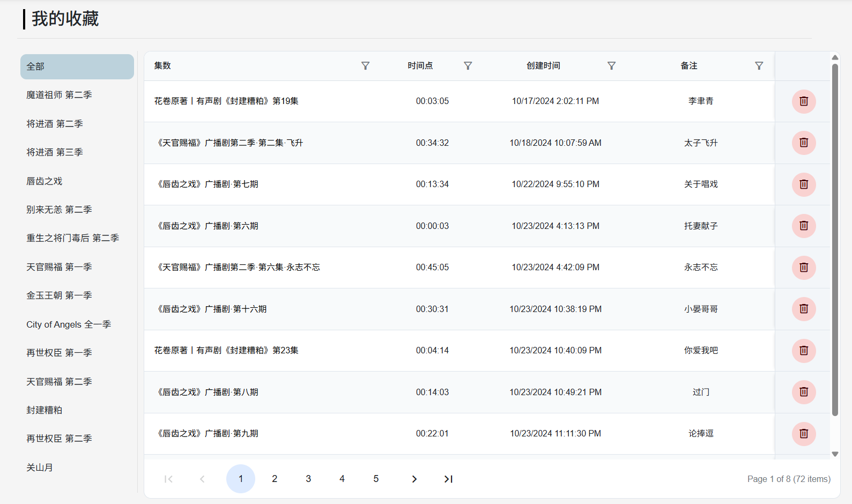This screenshot has width=852, height=504.
Task: Switch to page 5
Action: click(376, 479)
